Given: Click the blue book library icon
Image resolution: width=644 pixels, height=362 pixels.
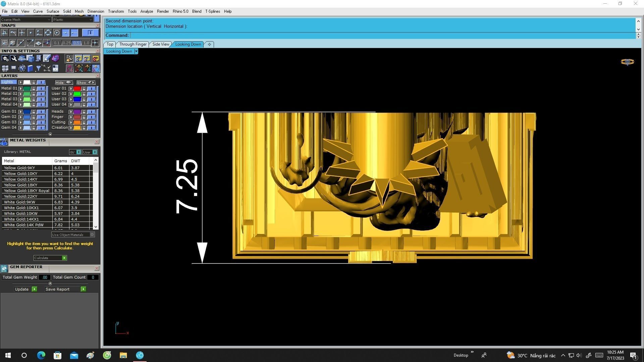Looking at the screenshot, I should tap(30, 68).
